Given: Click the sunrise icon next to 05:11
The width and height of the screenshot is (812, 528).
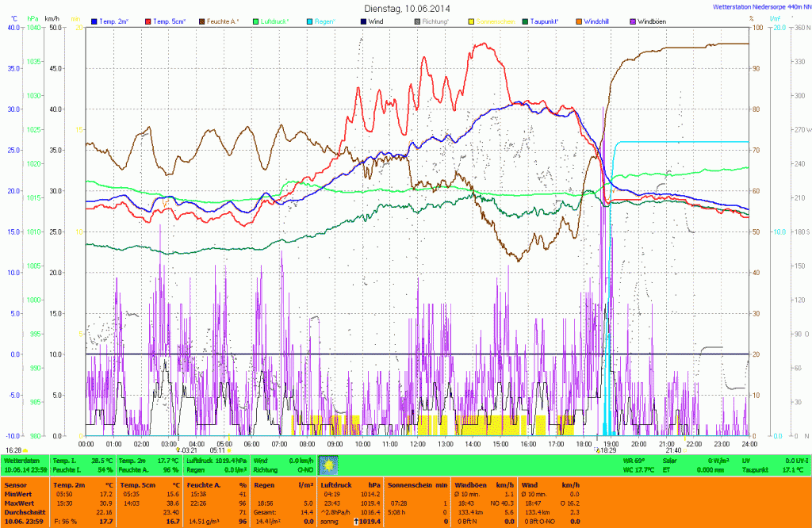Looking at the screenshot, I should click(x=230, y=450).
